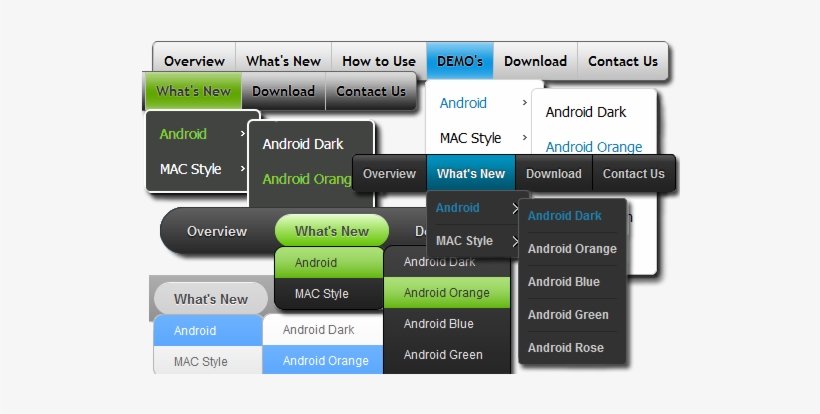Image resolution: width=820 pixels, height=414 pixels.
Task: Click Contact Us in the black menu bar with the blue tab
Action: click(x=633, y=174)
